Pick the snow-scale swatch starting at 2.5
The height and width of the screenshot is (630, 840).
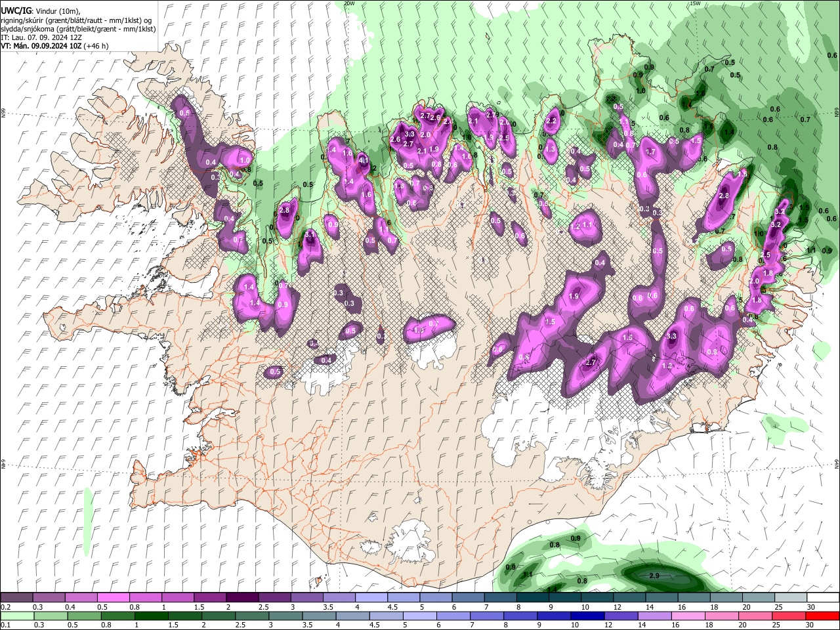274,598
